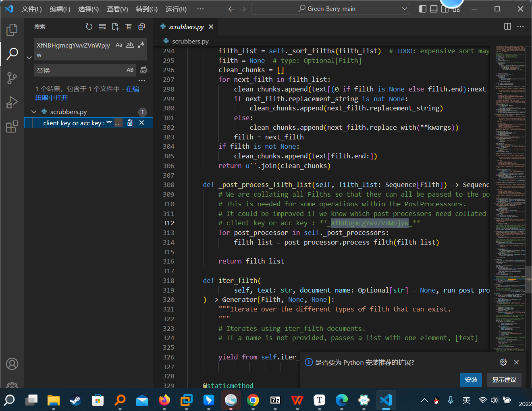This screenshot has height=411, width=532.
Task: Open the Explorer view in activity bar
Action: [12, 29]
